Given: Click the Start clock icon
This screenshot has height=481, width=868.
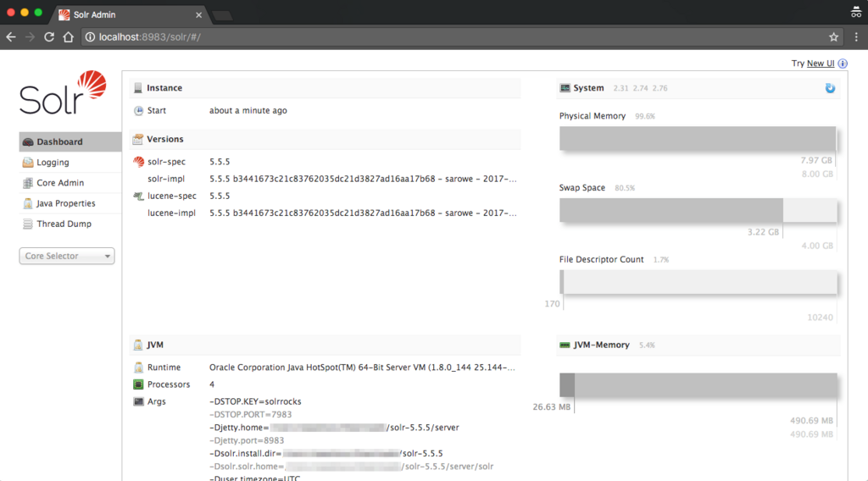Looking at the screenshot, I should tap(138, 111).
